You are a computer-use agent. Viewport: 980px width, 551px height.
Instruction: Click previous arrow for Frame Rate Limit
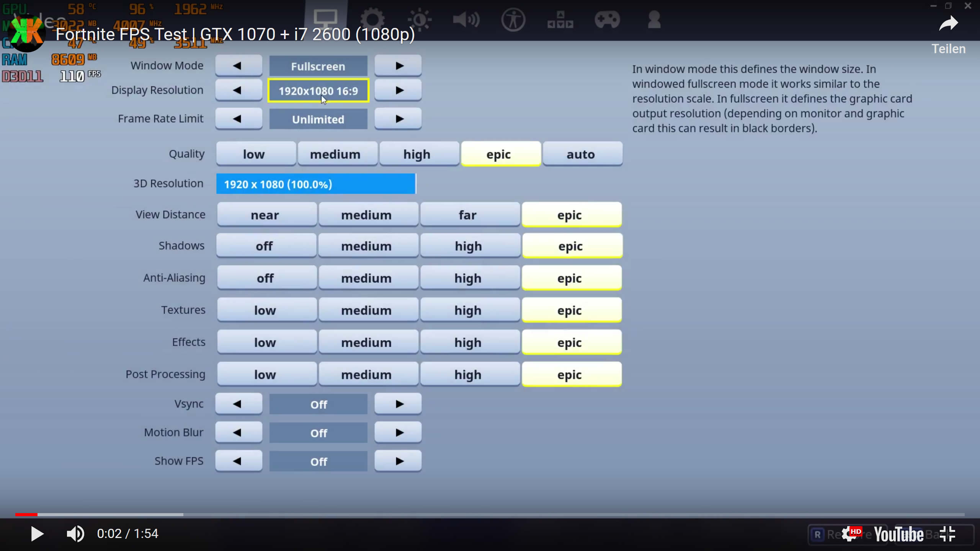(238, 119)
